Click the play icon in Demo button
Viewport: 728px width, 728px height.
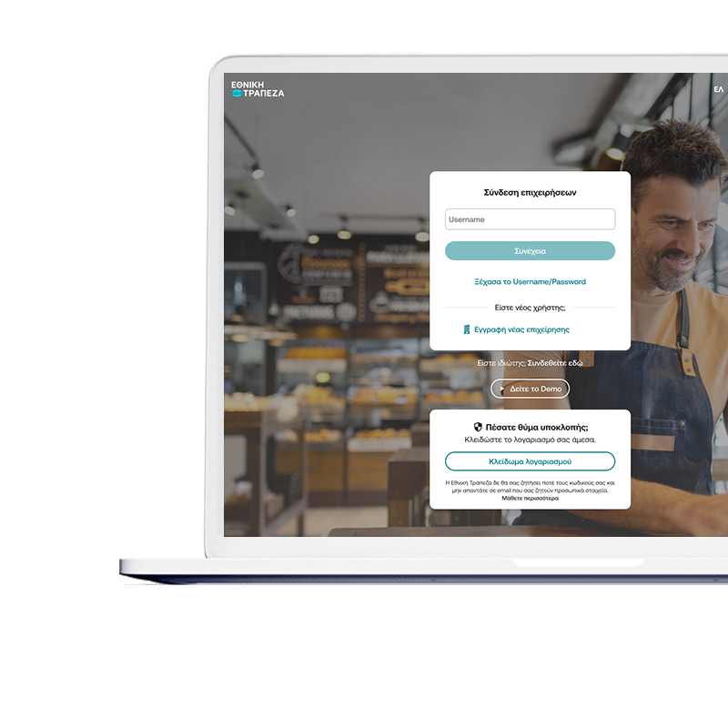[502, 389]
